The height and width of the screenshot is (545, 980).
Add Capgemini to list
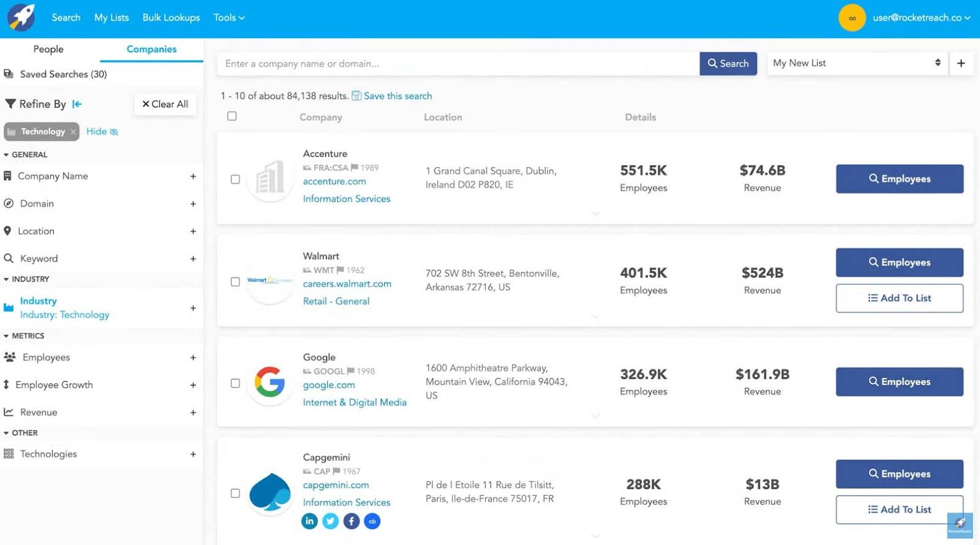[899, 509]
